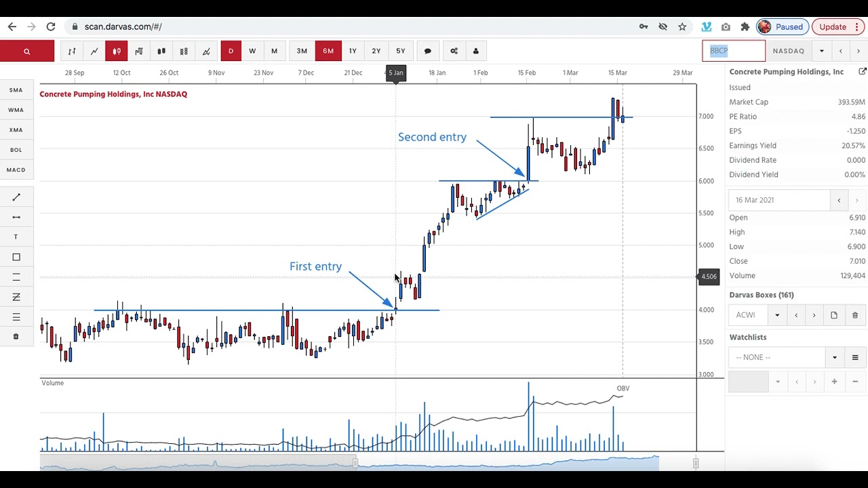Copy the Darvas box with document icon

(834, 315)
